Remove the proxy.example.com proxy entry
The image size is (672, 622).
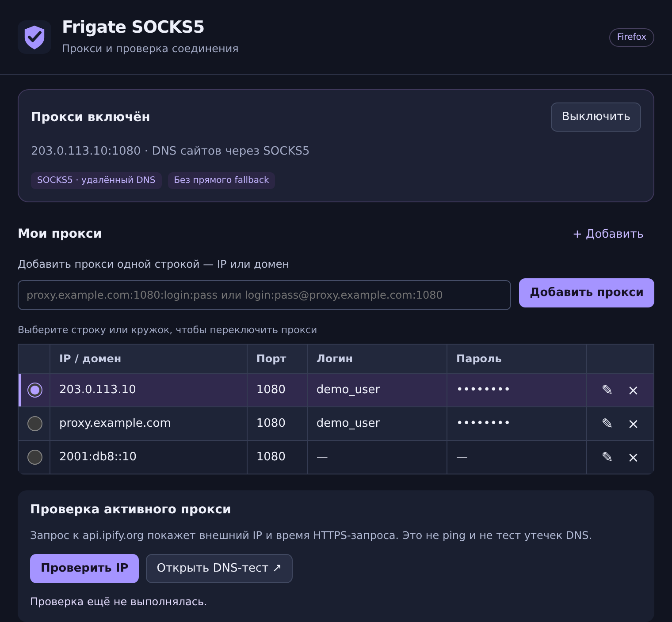coord(633,424)
